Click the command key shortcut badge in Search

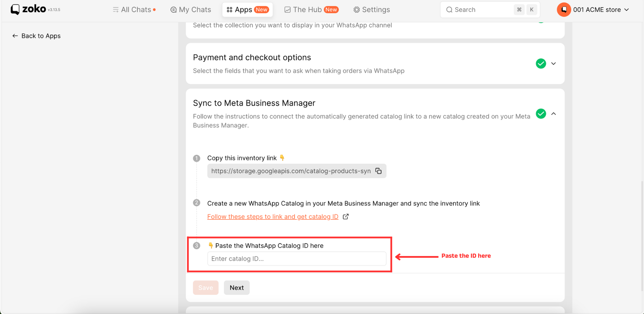(x=519, y=10)
